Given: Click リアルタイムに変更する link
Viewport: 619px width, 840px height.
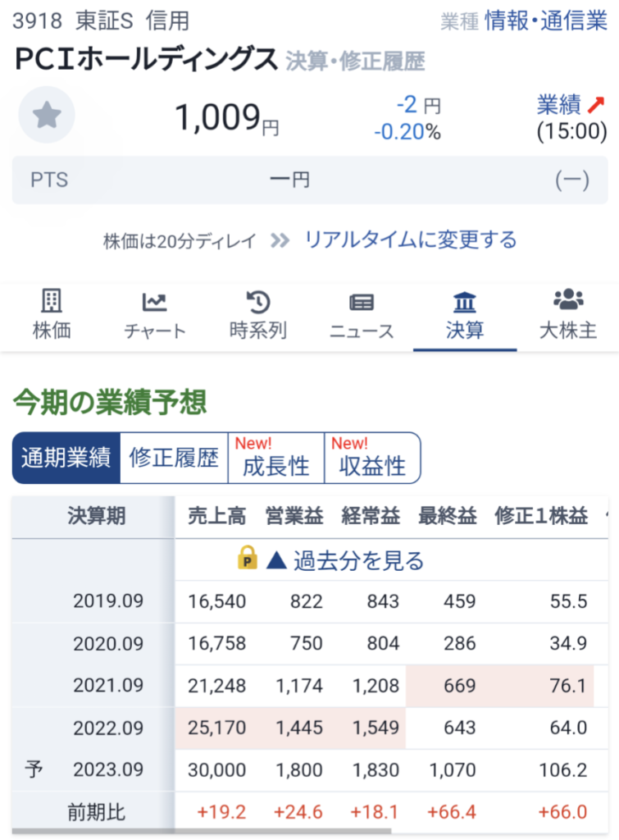Looking at the screenshot, I should 411,240.
